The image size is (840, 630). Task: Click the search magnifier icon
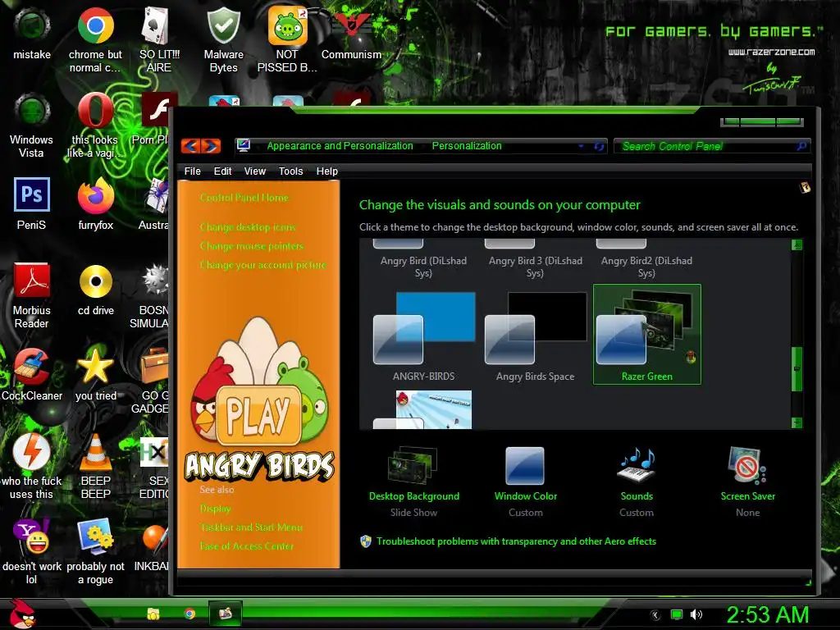[x=801, y=146]
